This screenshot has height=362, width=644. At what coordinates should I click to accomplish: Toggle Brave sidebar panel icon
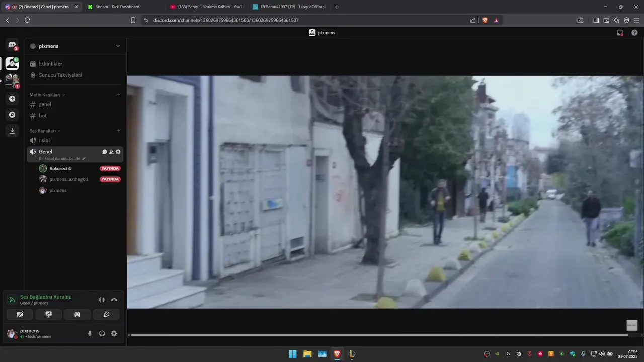[596, 20]
